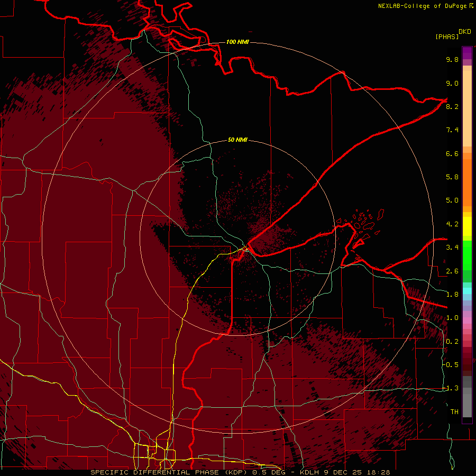Pick the yellow segment of color scale

(467, 226)
